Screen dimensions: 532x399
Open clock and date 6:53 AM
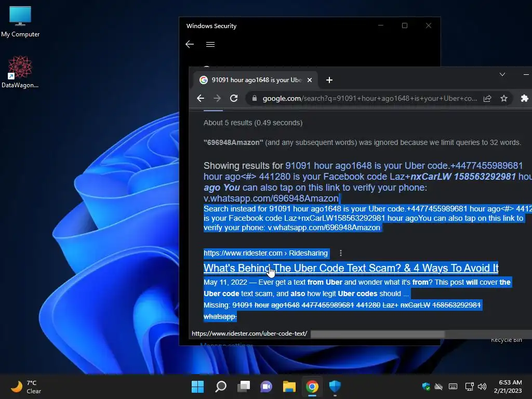pos(508,387)
